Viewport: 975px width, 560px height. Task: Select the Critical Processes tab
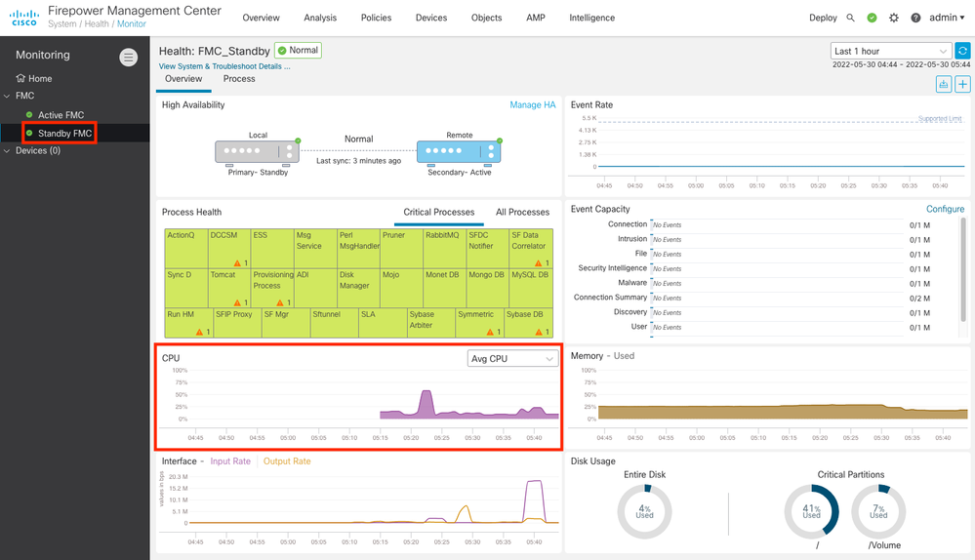439,212
